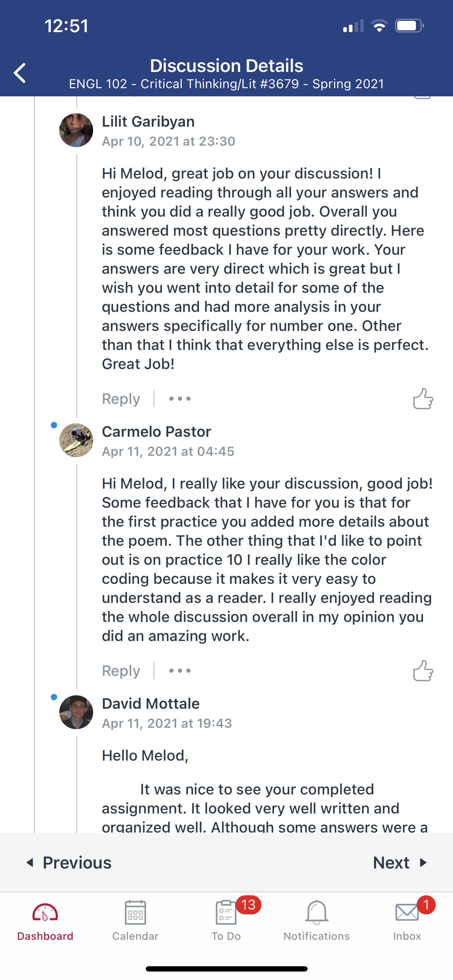Tap the back arrow in header
Image resolution: width=453 pixels, height=980 pixels.
20,73
